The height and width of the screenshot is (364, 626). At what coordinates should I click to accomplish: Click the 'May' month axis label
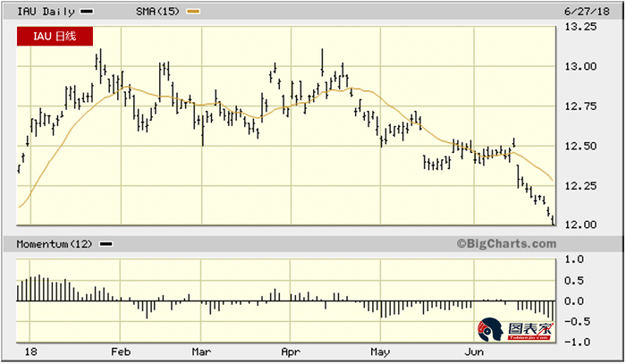[380, 352]
